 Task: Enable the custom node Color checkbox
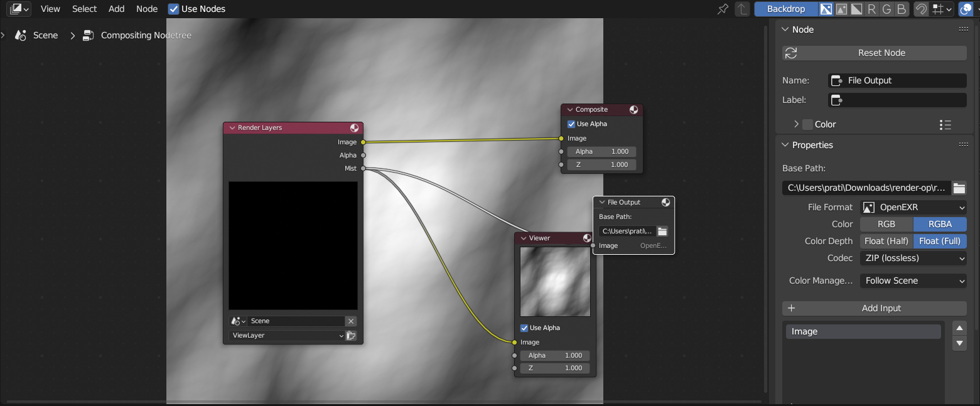[x=807, y=124]
